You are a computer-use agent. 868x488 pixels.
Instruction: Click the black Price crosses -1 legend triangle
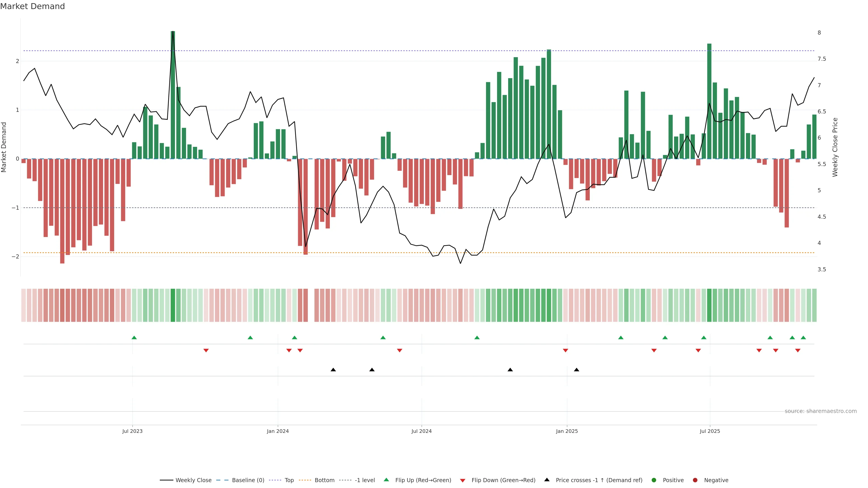[x=547, y=480]
